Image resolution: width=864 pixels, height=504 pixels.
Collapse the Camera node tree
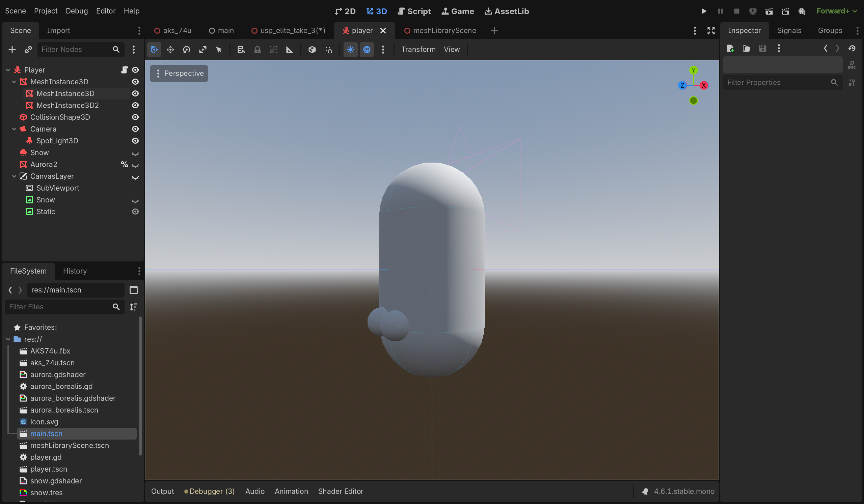tap(14, 129)
